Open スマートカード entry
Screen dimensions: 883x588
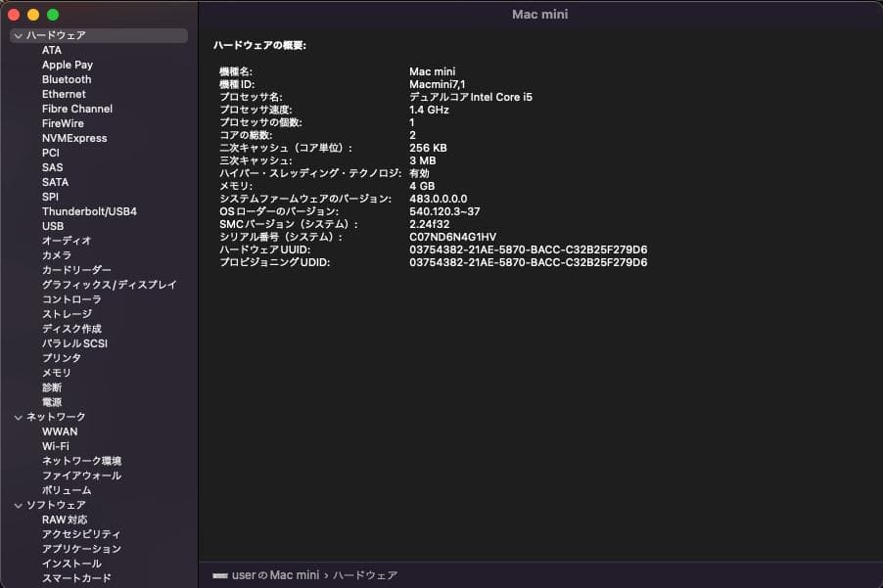click(x=76, y=578)
